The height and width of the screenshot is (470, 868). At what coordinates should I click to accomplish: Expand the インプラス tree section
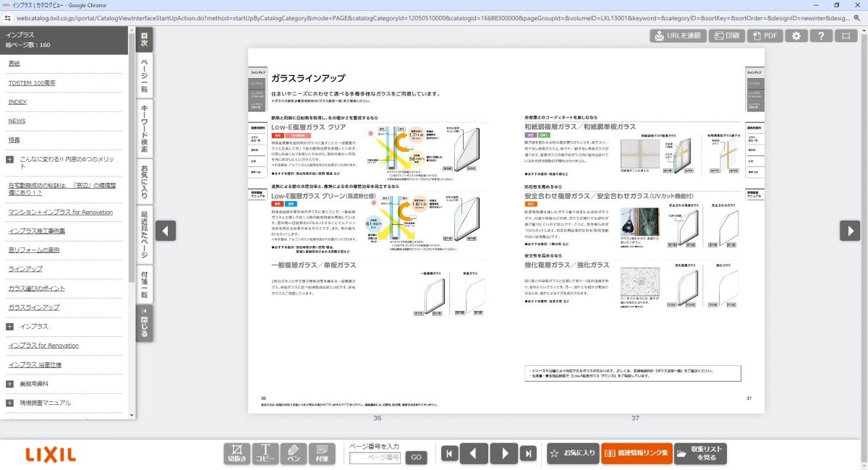[9, 327]
